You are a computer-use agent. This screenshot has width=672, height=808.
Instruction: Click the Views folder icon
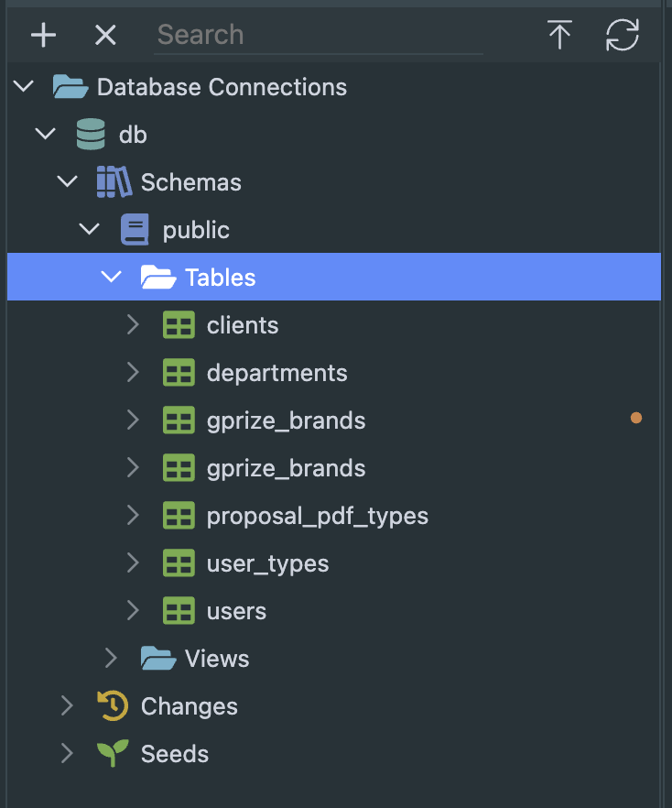tap(157, 658)
